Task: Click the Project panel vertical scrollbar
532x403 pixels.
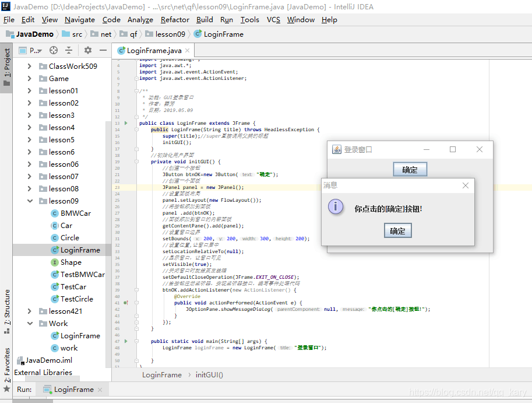Action: click(108, 244)
